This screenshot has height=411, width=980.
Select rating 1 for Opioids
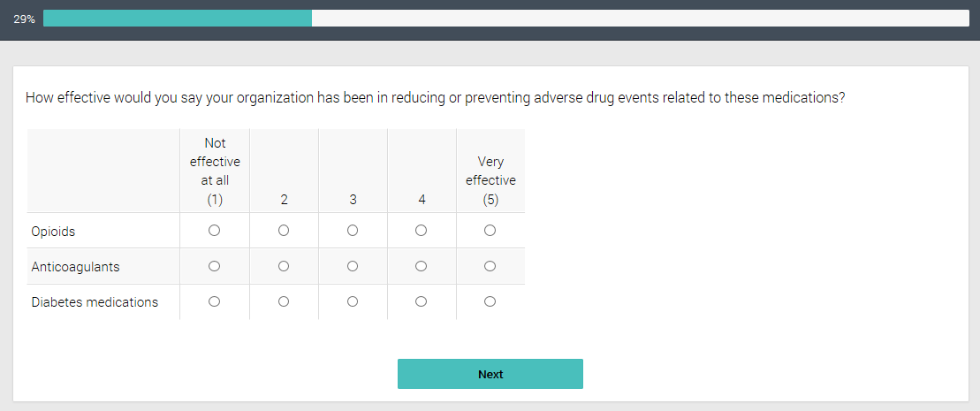click(214, 231)
